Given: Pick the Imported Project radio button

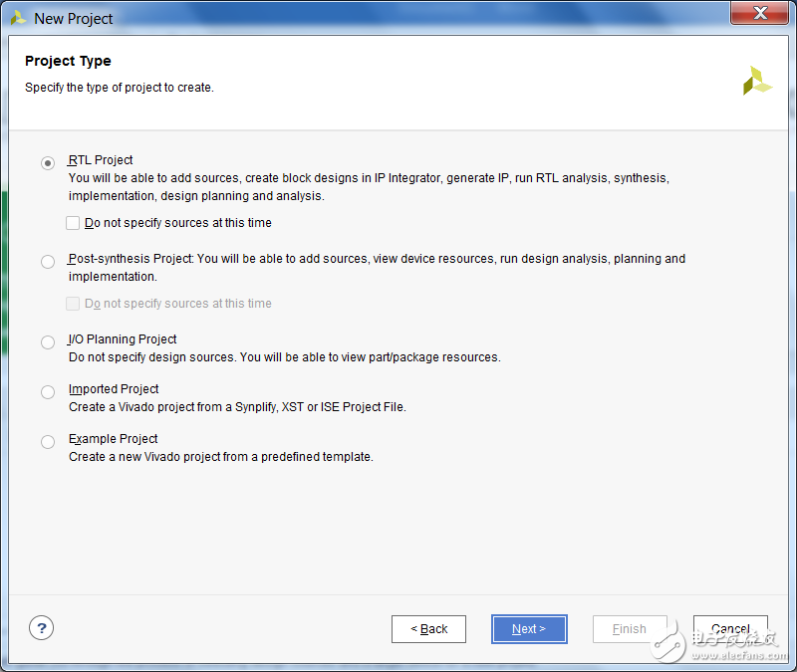Looking at the screenshot, I should [x=48, y=392].
